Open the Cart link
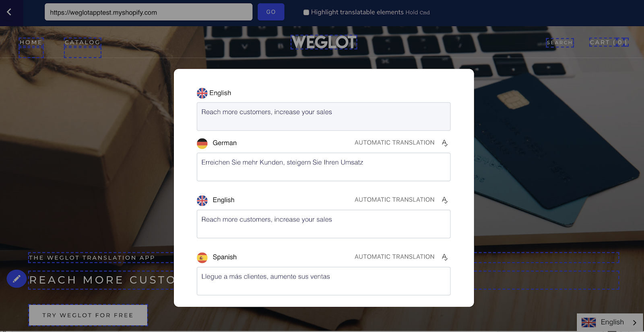The image size is (644, 332). click(x=609, y=42)
